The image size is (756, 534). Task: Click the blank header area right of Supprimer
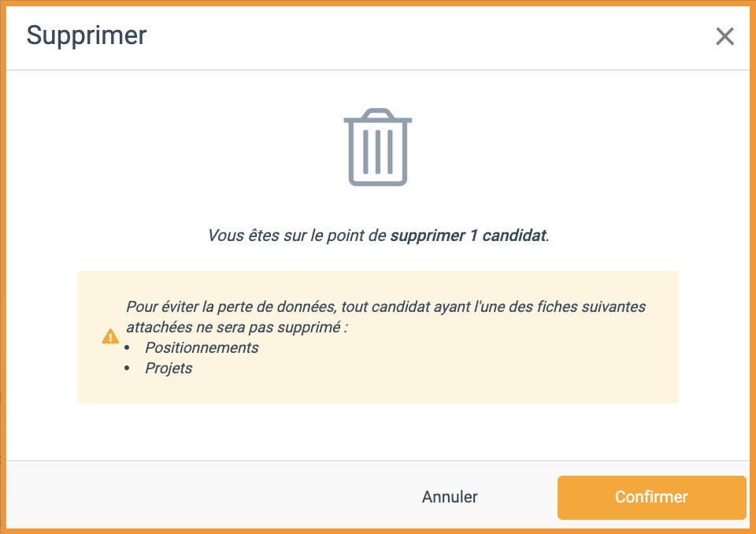429,37
